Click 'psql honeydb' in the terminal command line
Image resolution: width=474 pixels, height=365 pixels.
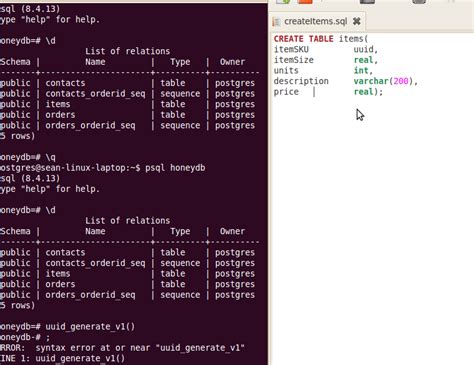[175, 168]
